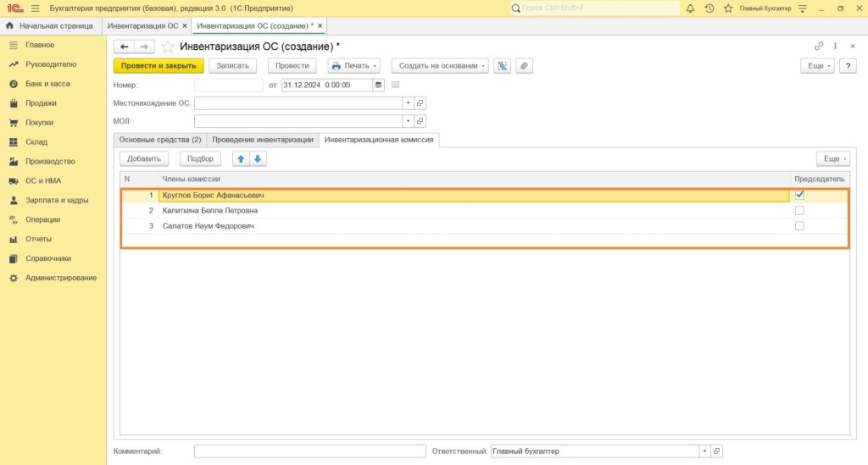
Task: Attach files using the paperclip icon
Action: pos(524,66)
